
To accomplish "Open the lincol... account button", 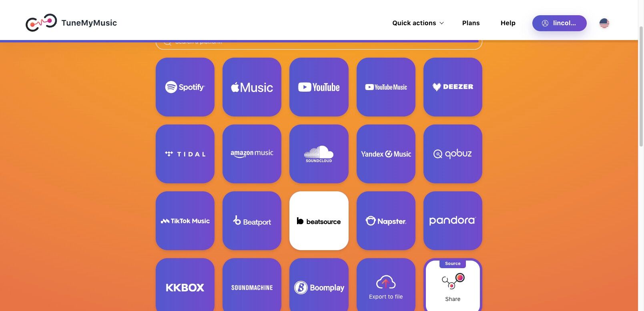I will pyautogui.click(x=559, y=23).
